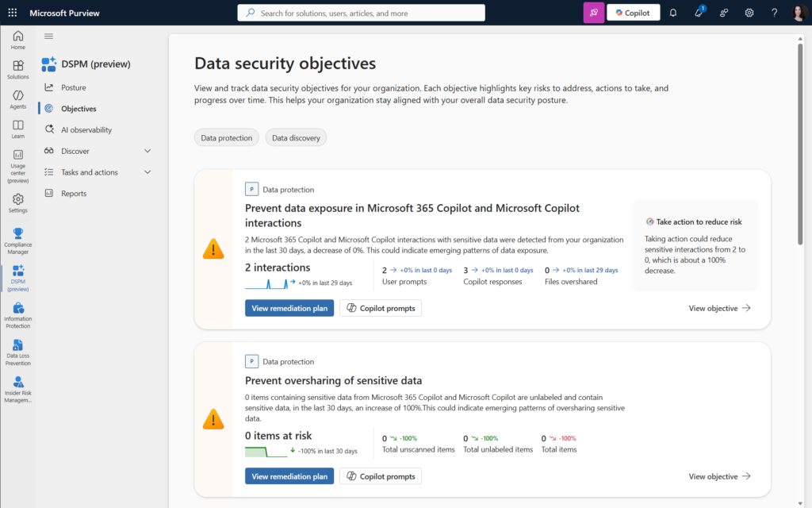Go to Information Protection solution
812x508 pixels.
(x=17, y=314)
